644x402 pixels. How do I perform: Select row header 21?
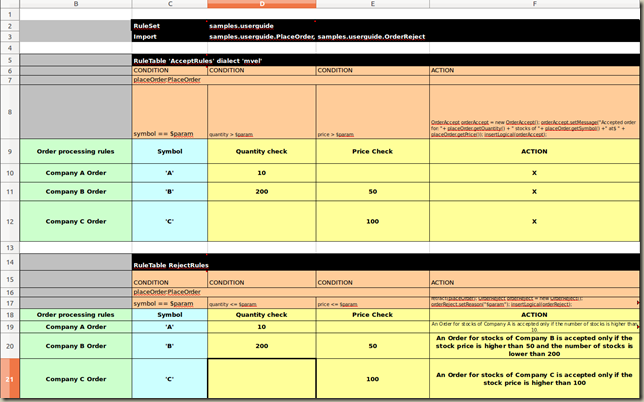pyautogui.click(x=10, y=379)
